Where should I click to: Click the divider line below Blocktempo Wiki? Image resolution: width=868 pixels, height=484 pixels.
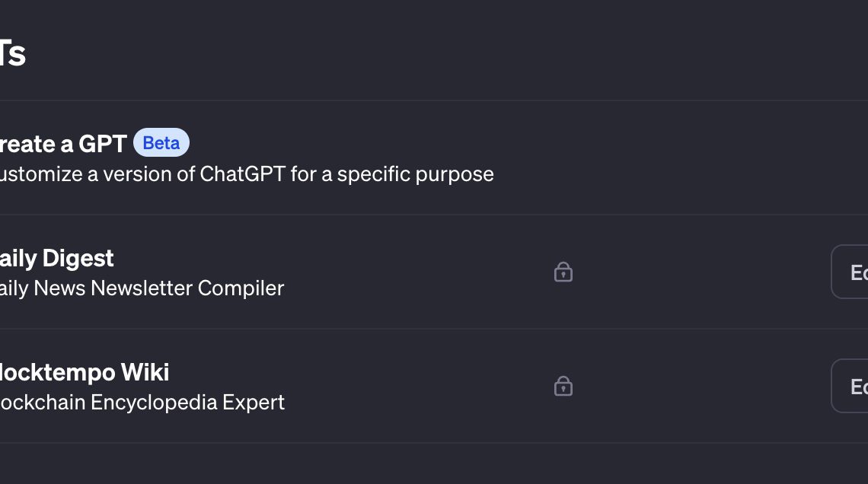[x=434, y=443]
